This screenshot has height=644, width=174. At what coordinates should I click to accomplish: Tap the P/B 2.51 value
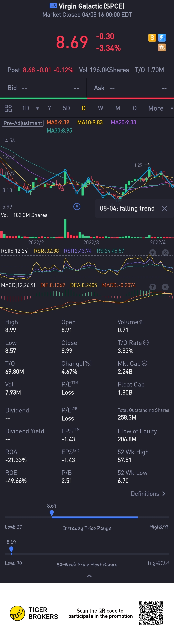pos(67,481)
